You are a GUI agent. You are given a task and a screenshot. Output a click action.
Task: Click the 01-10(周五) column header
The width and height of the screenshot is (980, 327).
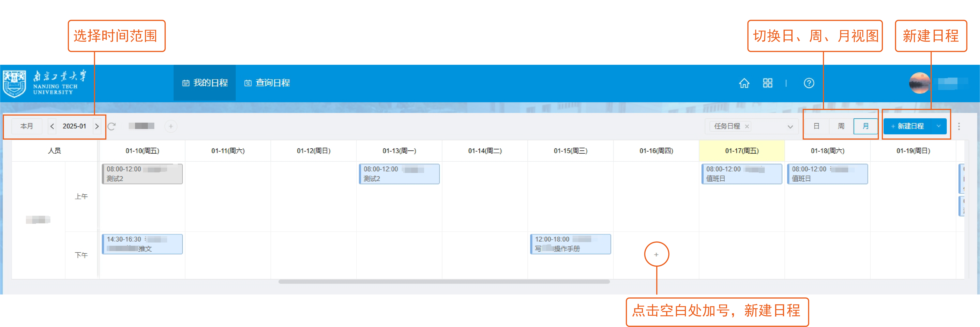click(x=142, y=151)
